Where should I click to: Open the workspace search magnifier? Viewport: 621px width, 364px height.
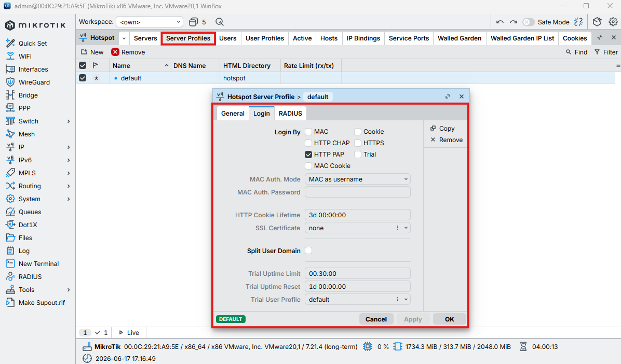coord(220,22)
